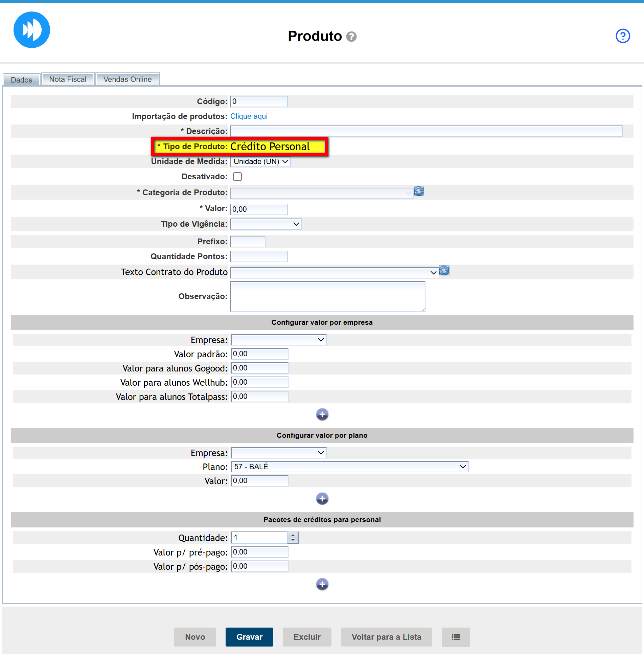Add entry under Configurar valor por plano
Image resolution: width=644 pixels, height=656 pixels.
click(322, 499)
